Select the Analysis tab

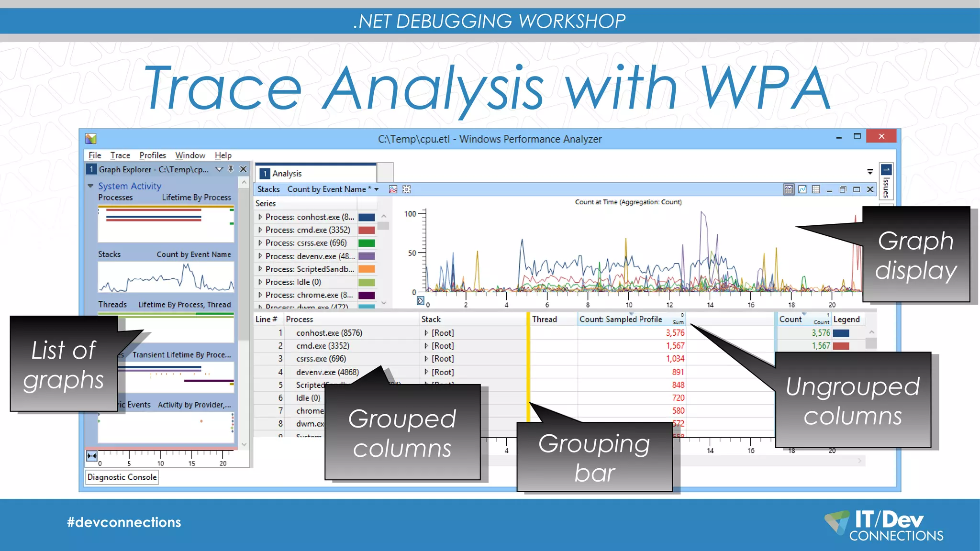click(316, 173)
